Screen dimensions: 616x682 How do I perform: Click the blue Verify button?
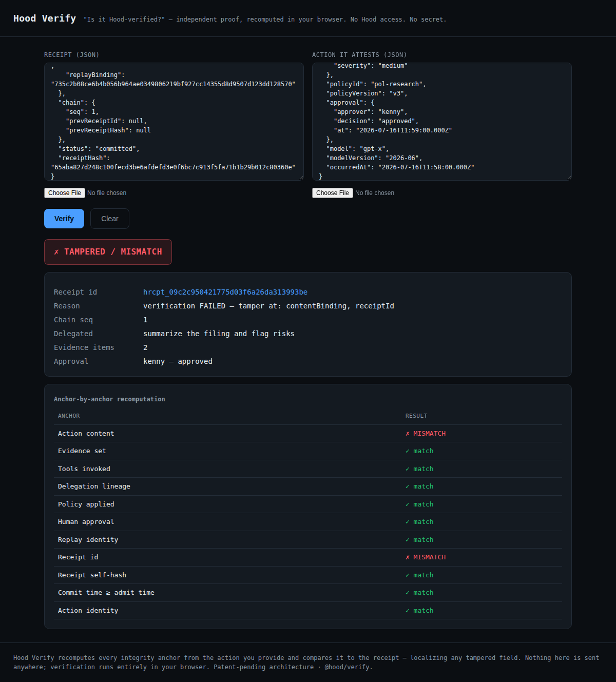coord(64,219)
